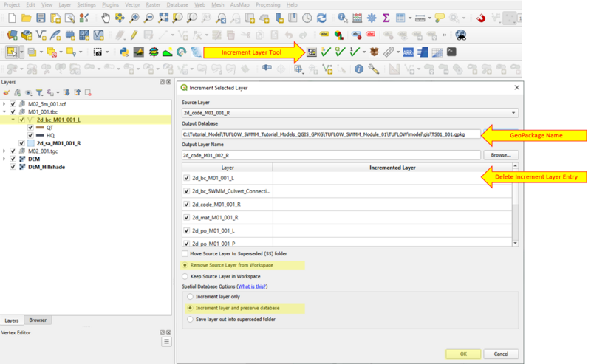591x364 pixels.
Task: Uncheck 2d_code_M01_001_R in the layer table
Action: coord(187,205)
